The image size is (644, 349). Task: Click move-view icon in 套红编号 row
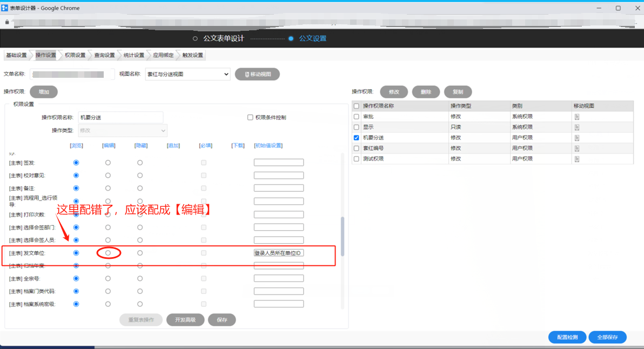tap(576, 148)
